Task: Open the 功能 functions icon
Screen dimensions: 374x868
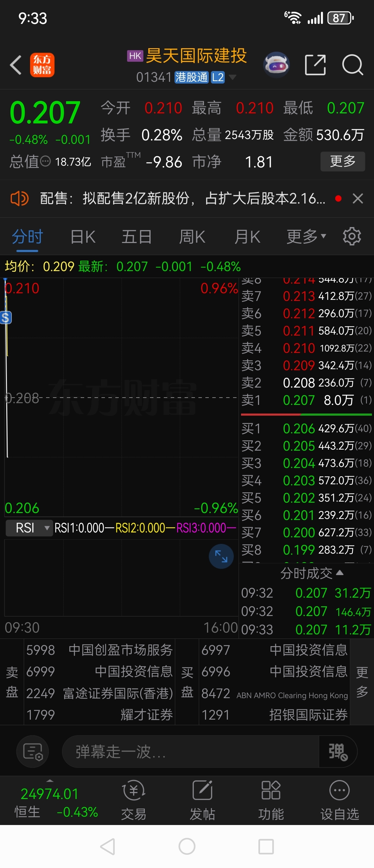Action: tap(271, 800)
